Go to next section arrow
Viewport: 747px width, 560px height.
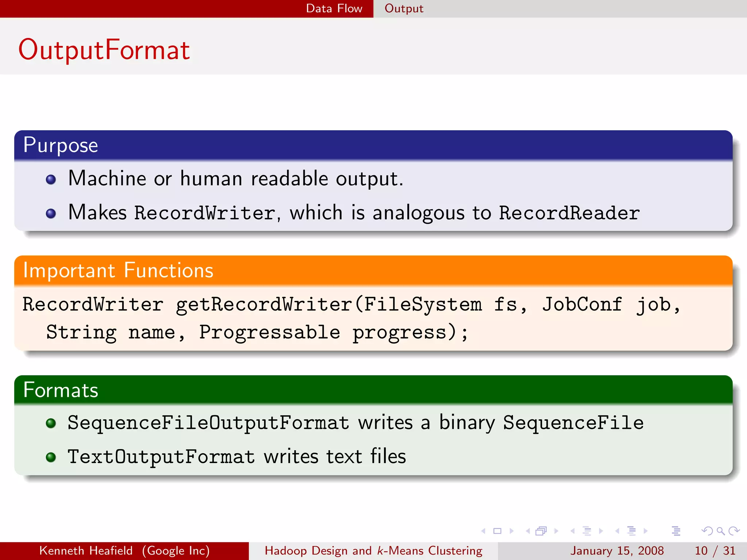tap(646, 531)
